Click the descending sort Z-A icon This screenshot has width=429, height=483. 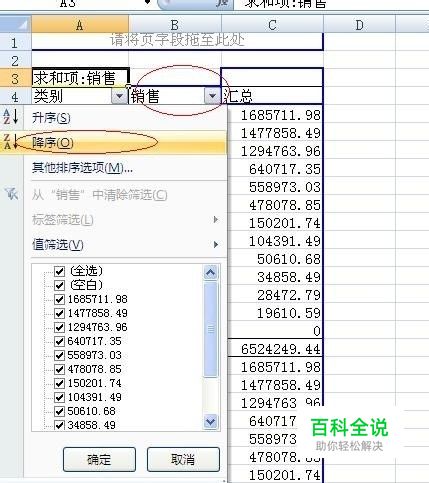(x=11, y=142)
